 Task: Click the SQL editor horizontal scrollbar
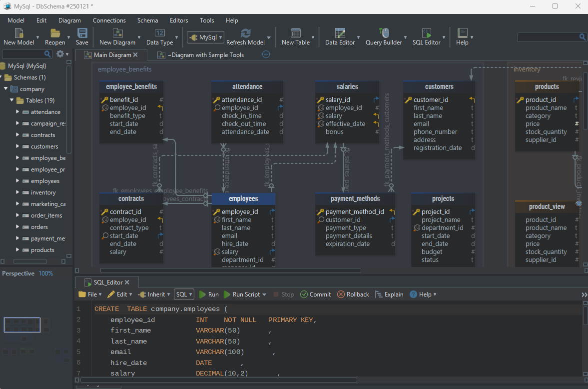[x=219, y=380]
